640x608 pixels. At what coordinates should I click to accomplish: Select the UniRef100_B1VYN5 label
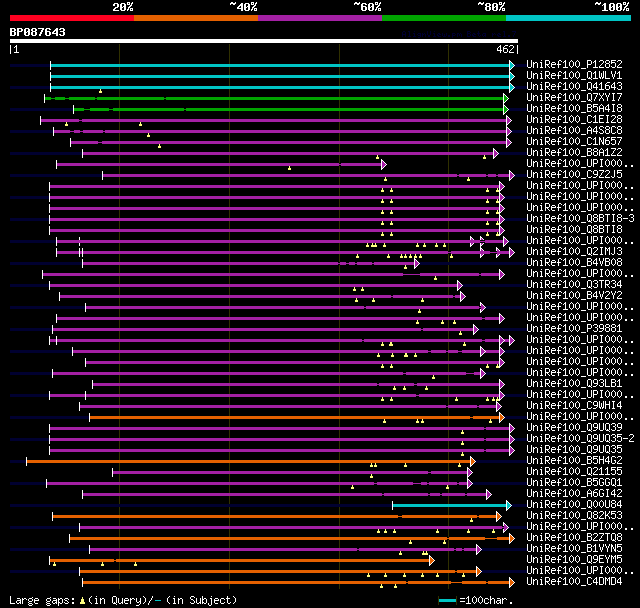pyautogui.click(x=574, y=549)
